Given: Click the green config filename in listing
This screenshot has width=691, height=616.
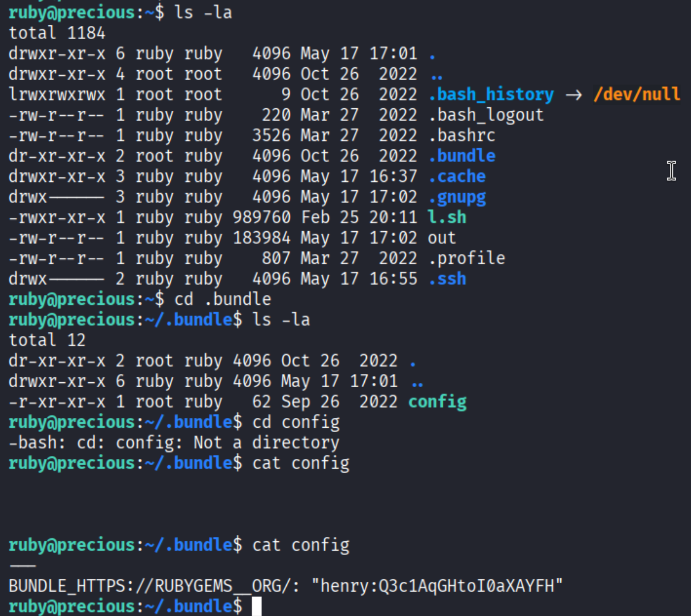Looking at the screenshot, I should (437, 402).
